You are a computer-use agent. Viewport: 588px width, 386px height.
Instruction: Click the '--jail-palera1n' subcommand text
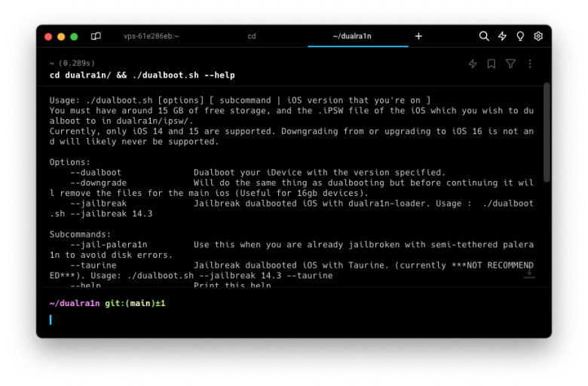pos(109,244)
